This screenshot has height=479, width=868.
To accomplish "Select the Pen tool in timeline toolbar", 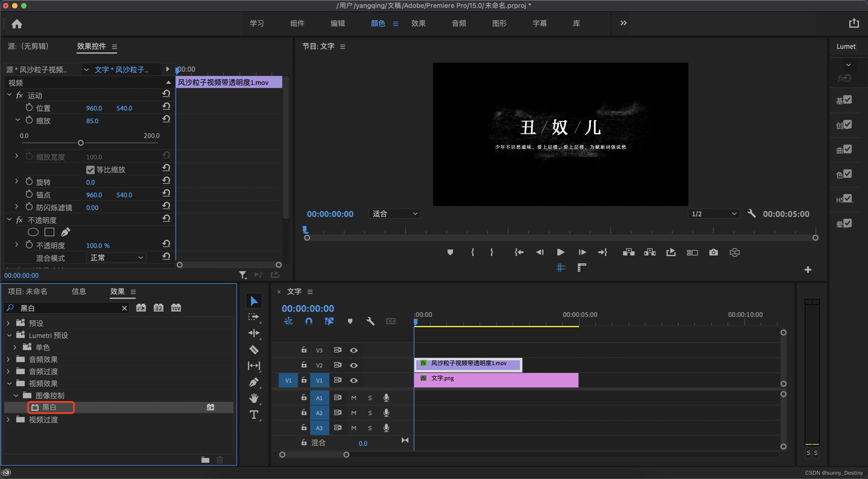I will pyautogui.click(x=254, y=382).
